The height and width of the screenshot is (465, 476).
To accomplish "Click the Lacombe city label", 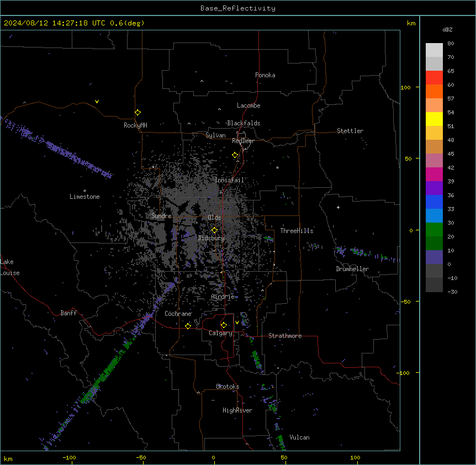I will 248,105.
